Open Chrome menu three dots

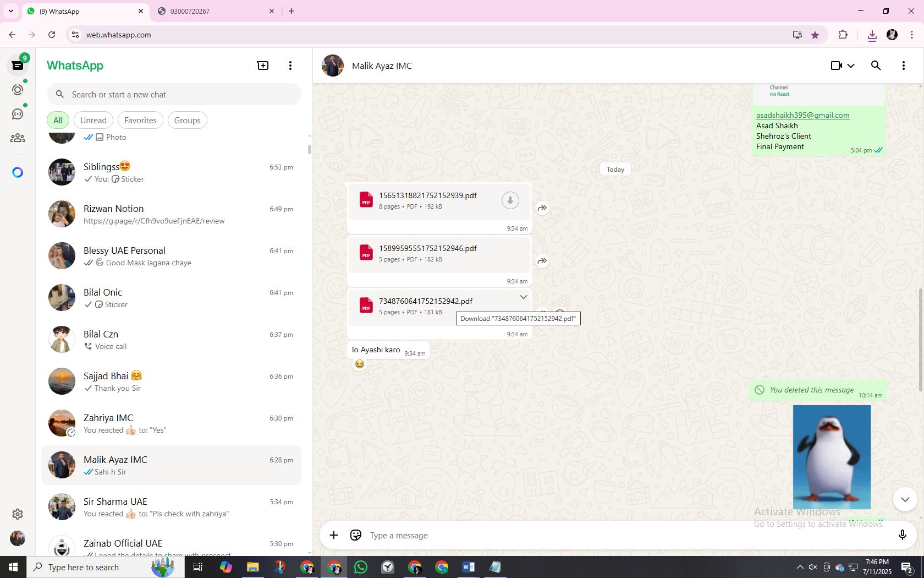(912, 35)
